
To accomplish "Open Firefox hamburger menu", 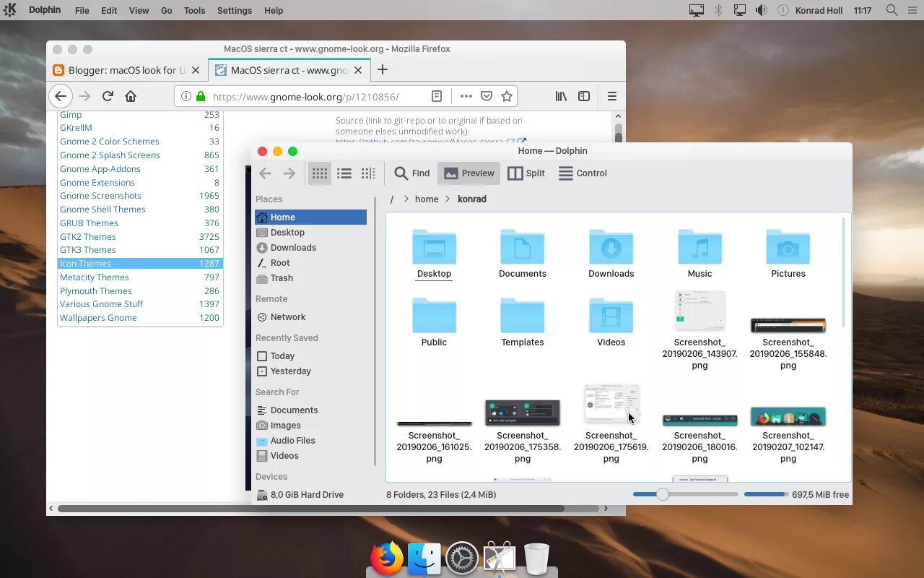I will tap(611, 96).
